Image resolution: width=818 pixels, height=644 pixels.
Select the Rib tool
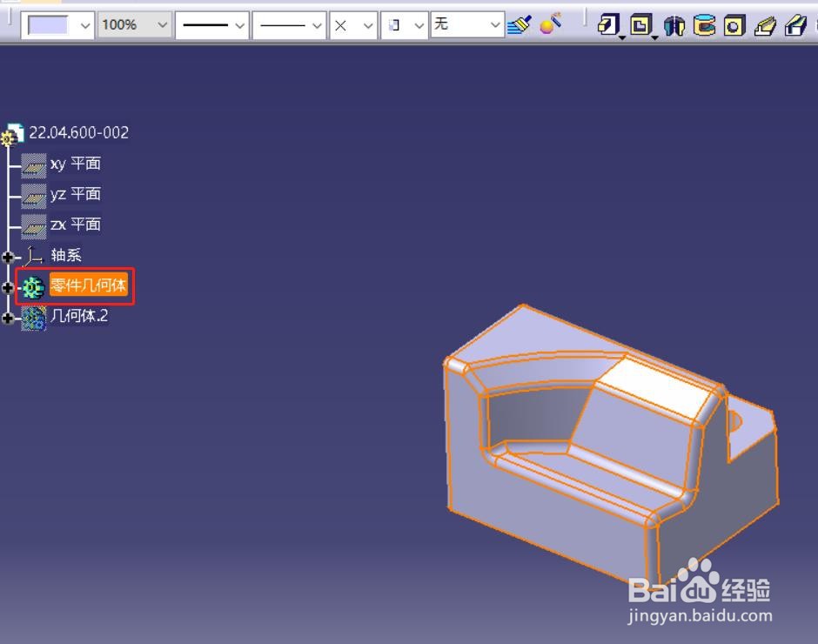click(765, 25)
